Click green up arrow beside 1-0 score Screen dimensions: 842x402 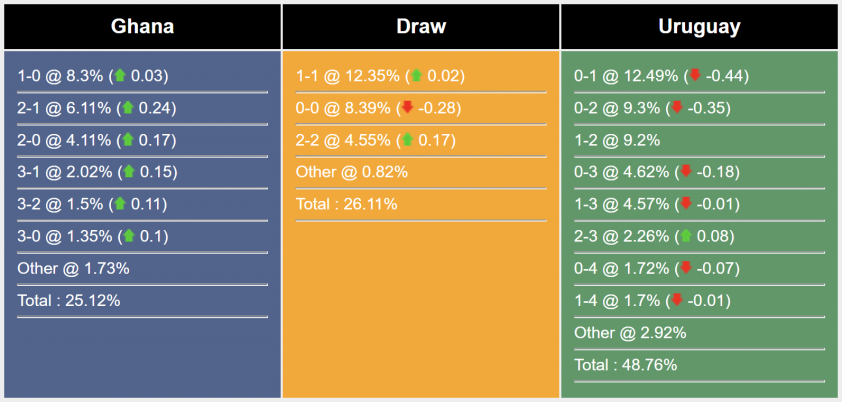click(120, 76)
